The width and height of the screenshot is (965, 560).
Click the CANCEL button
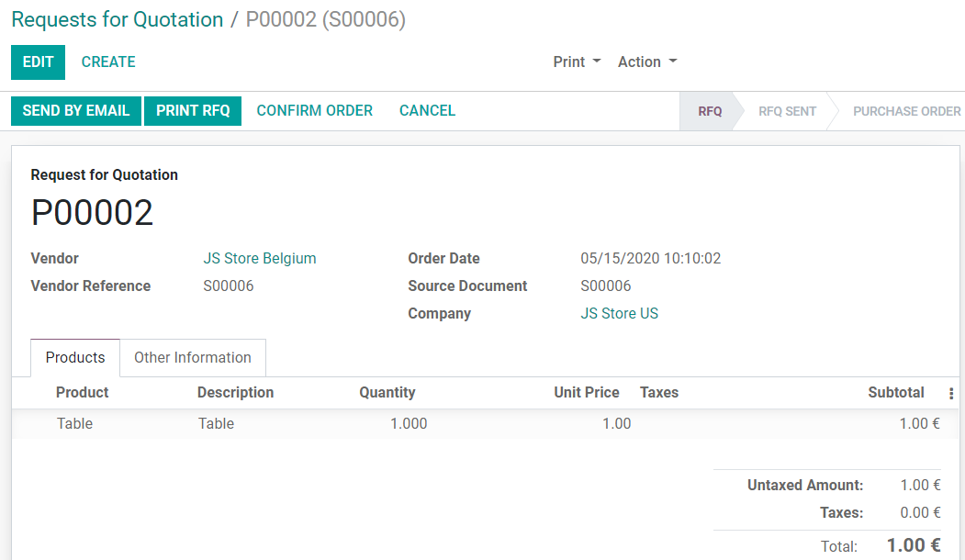pos(427,110)
